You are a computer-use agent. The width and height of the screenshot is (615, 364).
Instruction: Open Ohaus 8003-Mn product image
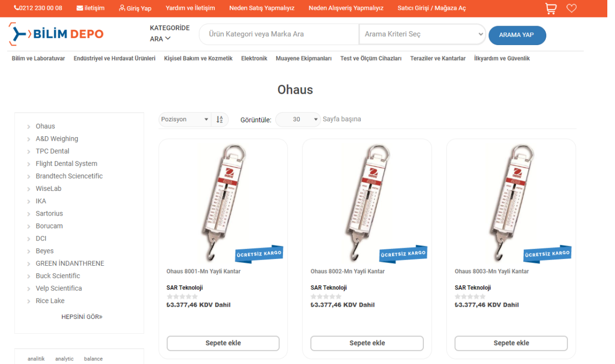tap(511, 202)
